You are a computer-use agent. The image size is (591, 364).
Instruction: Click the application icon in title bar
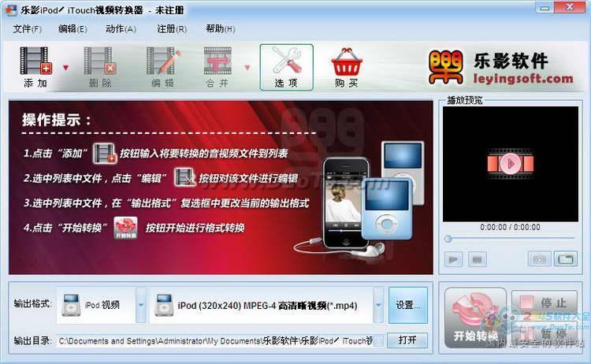[11, 9]
